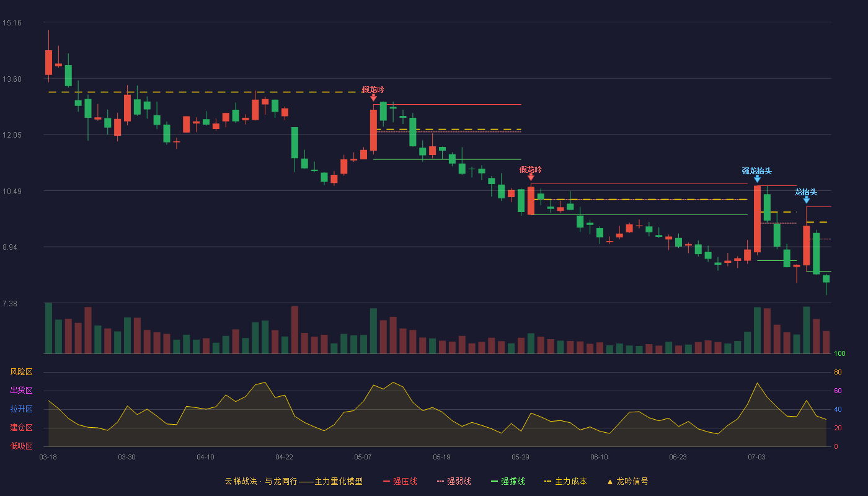The width and height of the screenshot is (868, 496).
Task: Toggle the 强压线 legend entry
Action: click(401, 482)
